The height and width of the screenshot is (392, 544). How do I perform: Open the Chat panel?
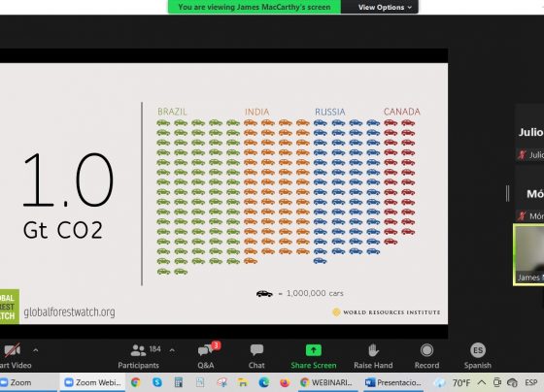[x=256, y=355]
